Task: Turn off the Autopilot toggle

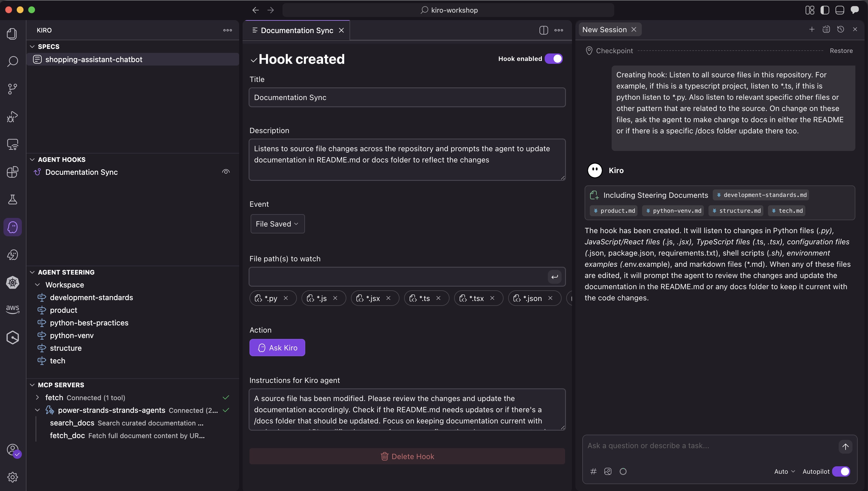Action: point(841,471)
